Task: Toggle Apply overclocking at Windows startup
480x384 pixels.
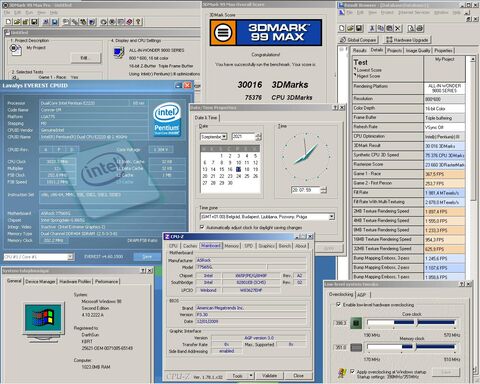Action: pos(352,371)
